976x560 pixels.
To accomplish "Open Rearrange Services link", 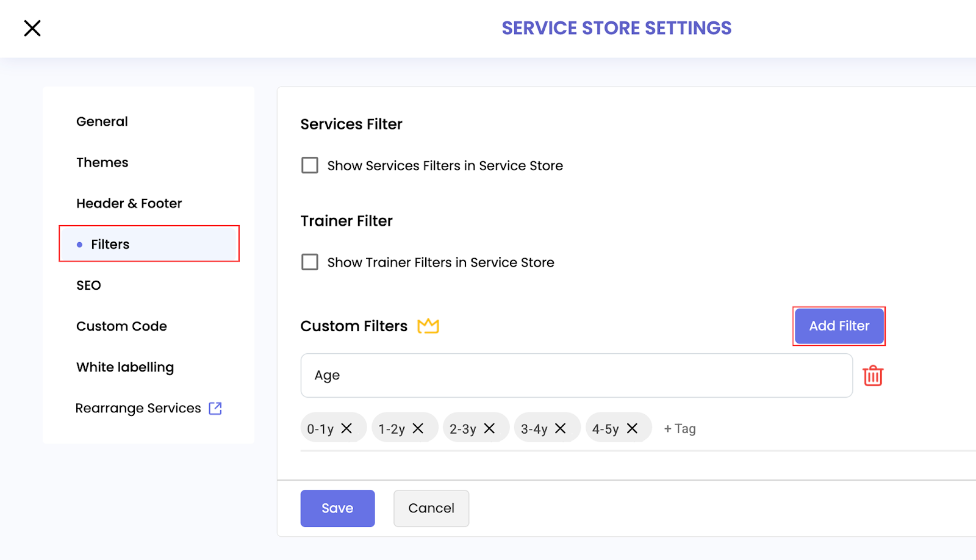I will click(138, 408).
